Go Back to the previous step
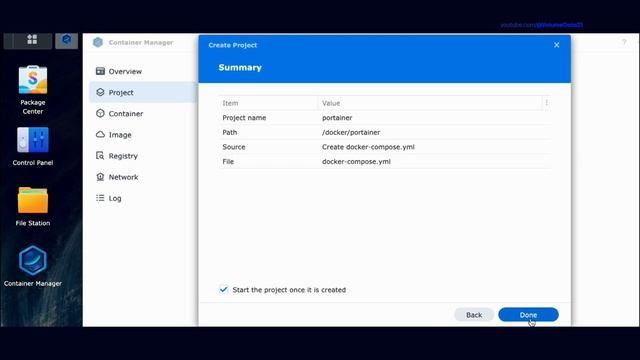640x360 pixels. pyautogui.click(x=474, y=315)
